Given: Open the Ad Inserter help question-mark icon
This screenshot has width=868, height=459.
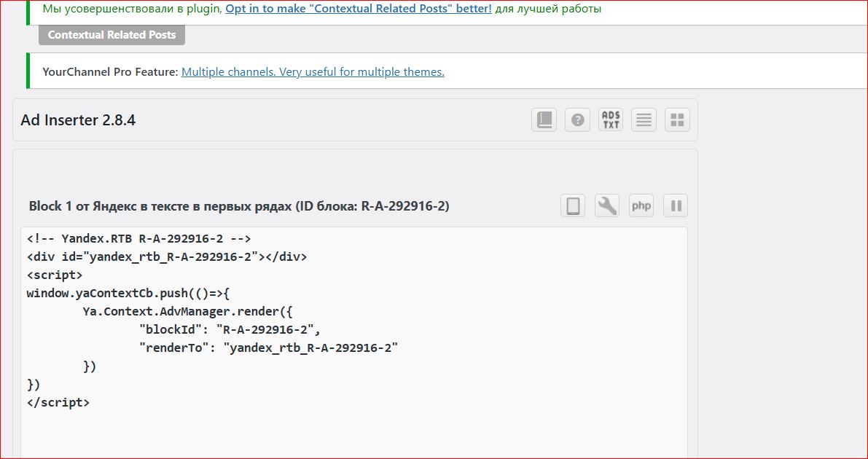Looking at the screenshot, I should (577, 119).
